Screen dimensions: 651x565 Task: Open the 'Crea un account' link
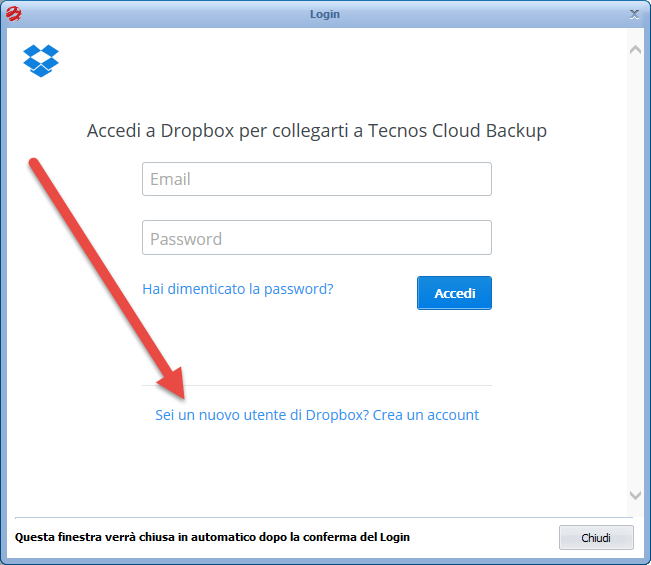point(426,415)
